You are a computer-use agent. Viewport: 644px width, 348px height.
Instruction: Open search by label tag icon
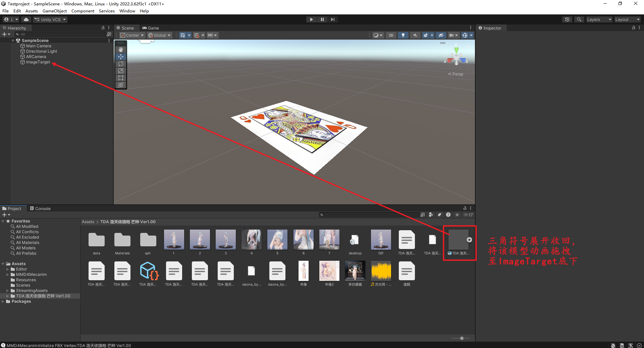click(439, 215)
